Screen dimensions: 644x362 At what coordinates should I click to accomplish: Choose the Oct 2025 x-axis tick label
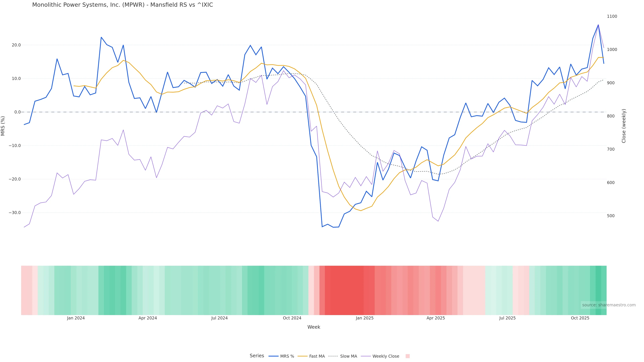tap(580, 318)
